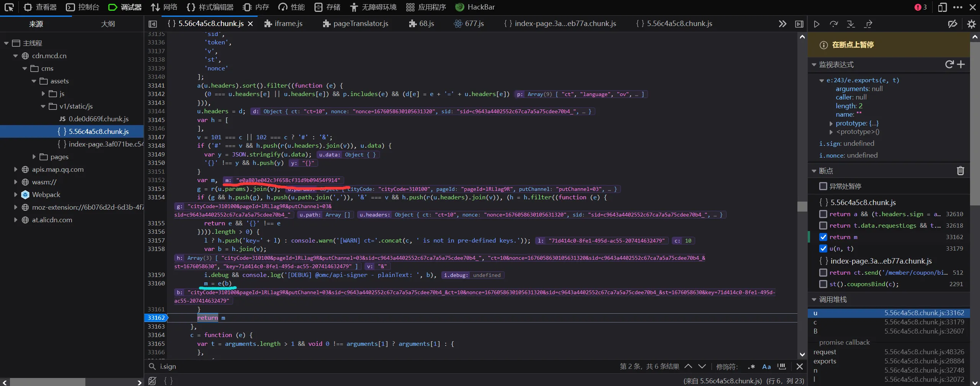980x386 pixels.
Task: Toggle responsive design mode icon
Action: click(x=942, y=7)
